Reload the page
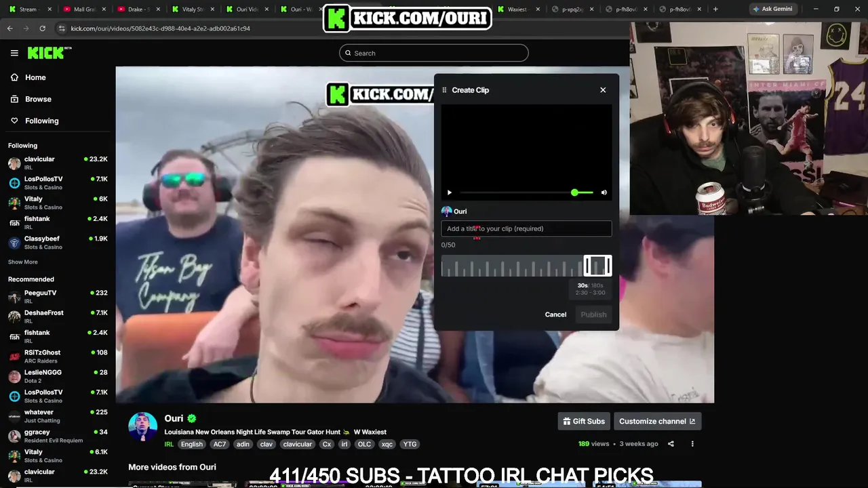Viewport: 868px width, 488px height. (42, 28)
